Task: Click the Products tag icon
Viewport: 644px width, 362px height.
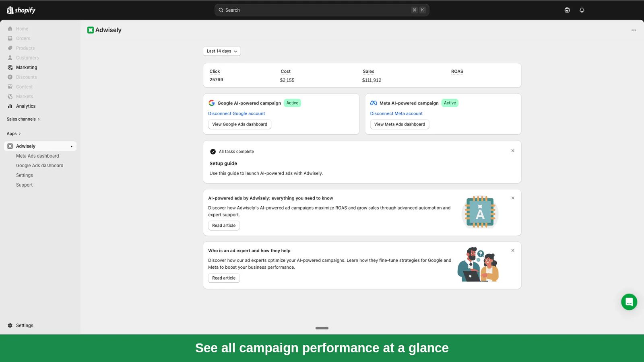Action: click(10, 48)
